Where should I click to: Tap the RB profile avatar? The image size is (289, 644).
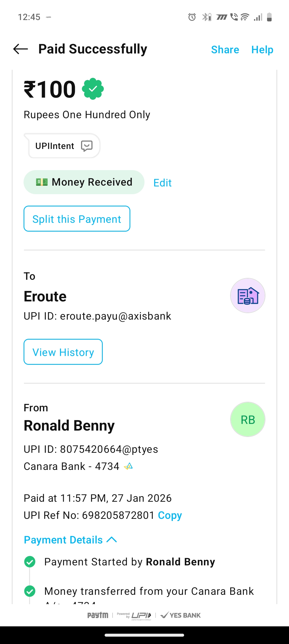[x=248, y=419]
